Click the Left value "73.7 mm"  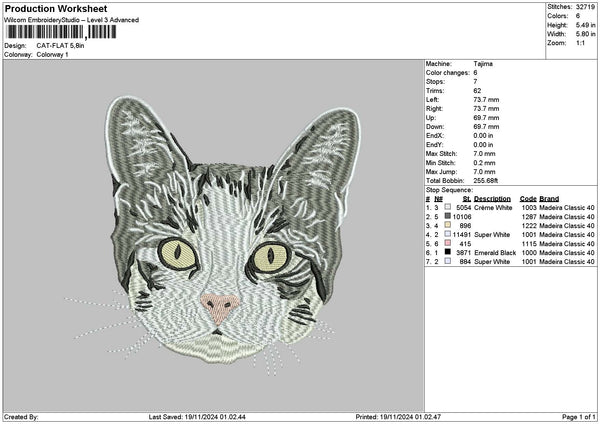point(486,100)
